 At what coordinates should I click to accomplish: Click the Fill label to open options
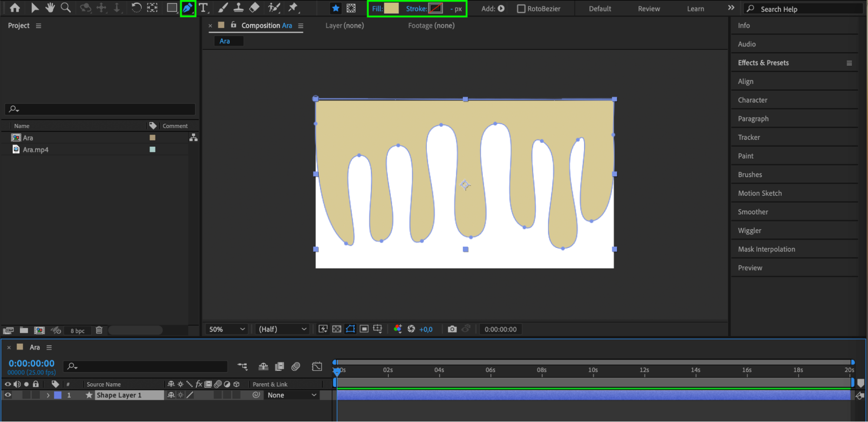377,9
